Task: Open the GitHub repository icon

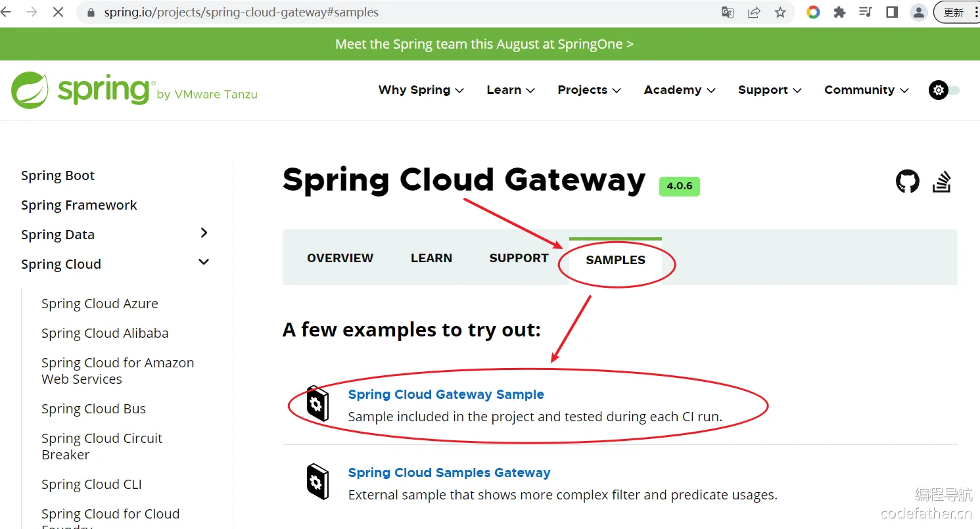Action: (908, 181)
